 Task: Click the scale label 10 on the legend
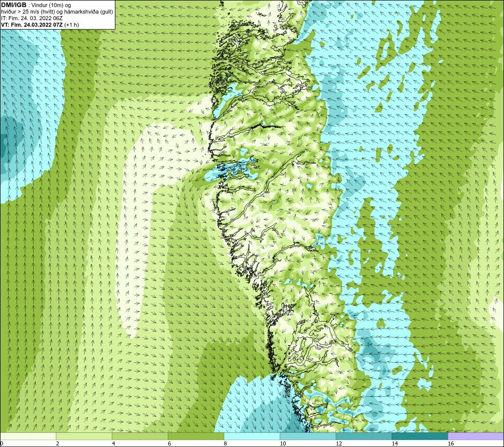pyautogui.click(x=283, y=444)
